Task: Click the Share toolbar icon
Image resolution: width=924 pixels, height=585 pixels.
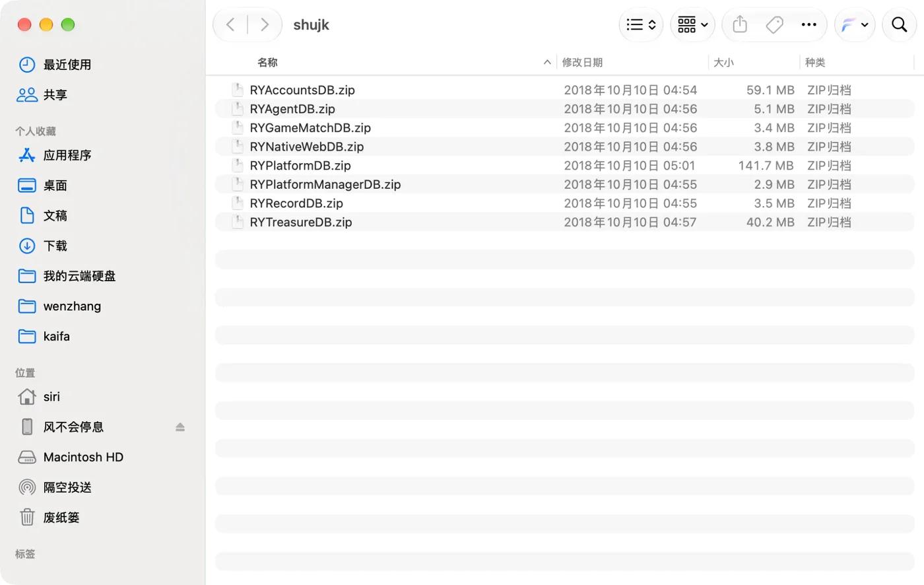Action: pos(740,25)
